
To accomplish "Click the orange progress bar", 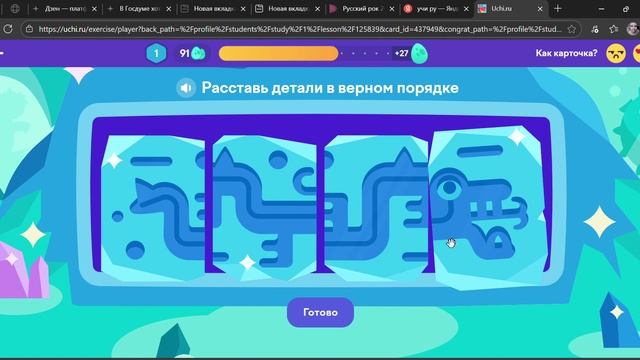I will point(278,53).
